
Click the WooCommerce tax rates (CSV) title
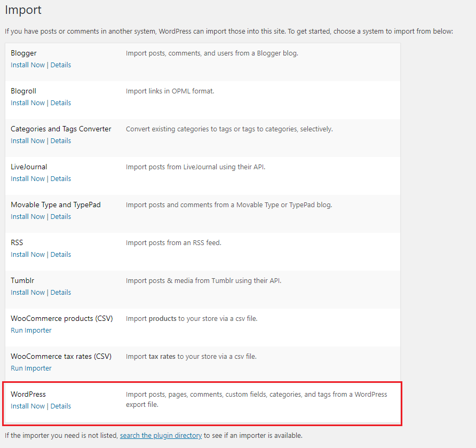pos(61,357)
